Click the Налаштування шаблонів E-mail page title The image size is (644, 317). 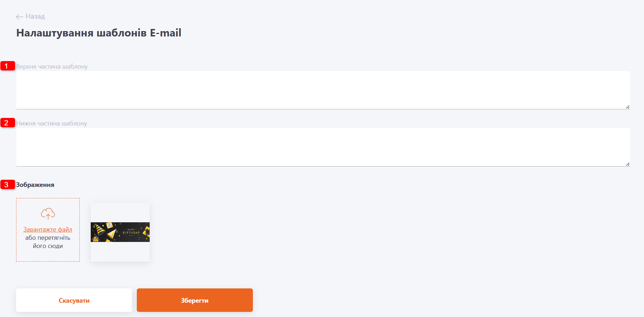coord(99,33)
